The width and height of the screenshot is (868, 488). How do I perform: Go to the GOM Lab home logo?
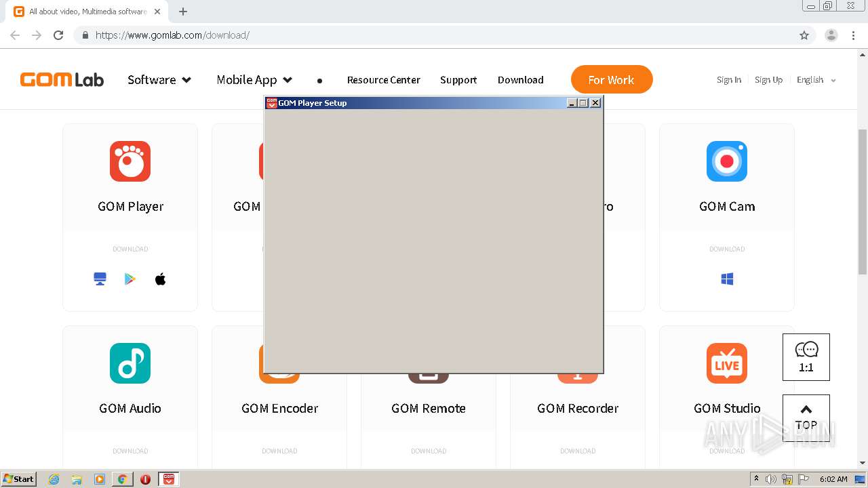pos(62,79)
